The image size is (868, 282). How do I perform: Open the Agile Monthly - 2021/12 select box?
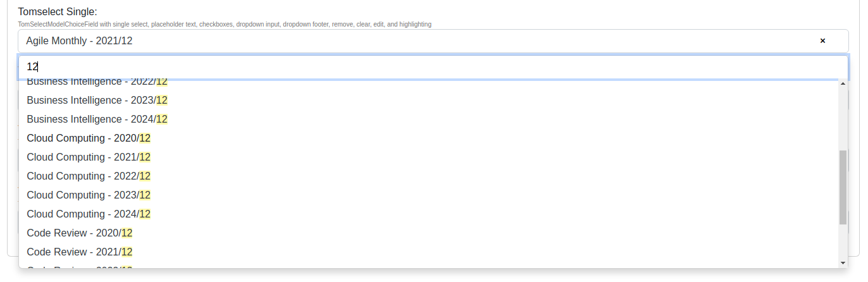[433, 40]
